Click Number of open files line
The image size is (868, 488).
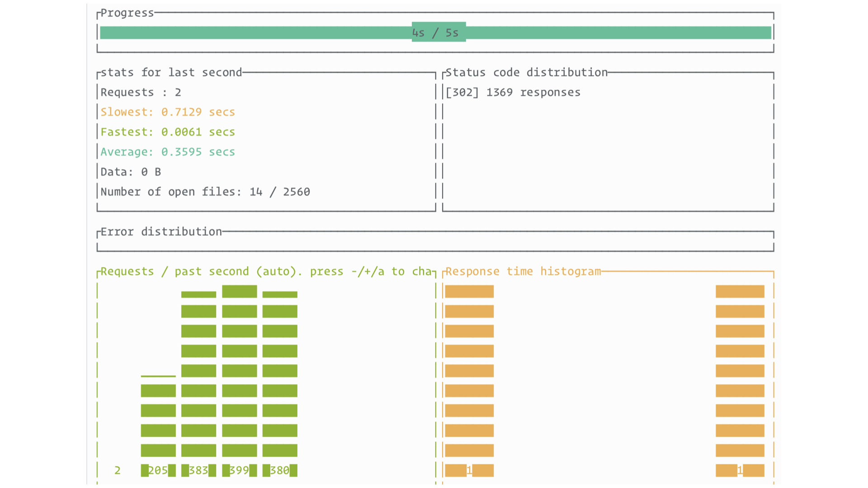pyautogui.click(x=205, y=192)
